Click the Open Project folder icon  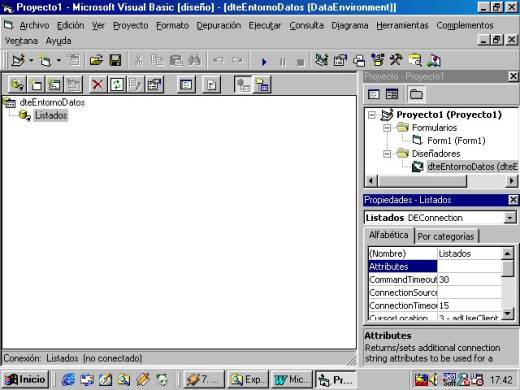pos(96,60)
